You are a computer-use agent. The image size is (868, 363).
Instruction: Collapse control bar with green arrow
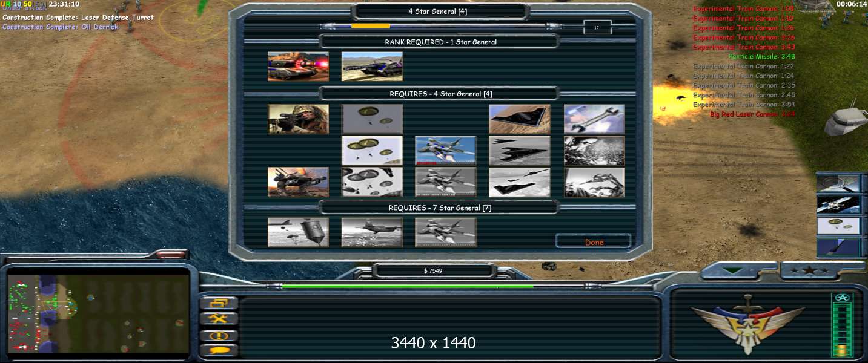pos(734,271)
